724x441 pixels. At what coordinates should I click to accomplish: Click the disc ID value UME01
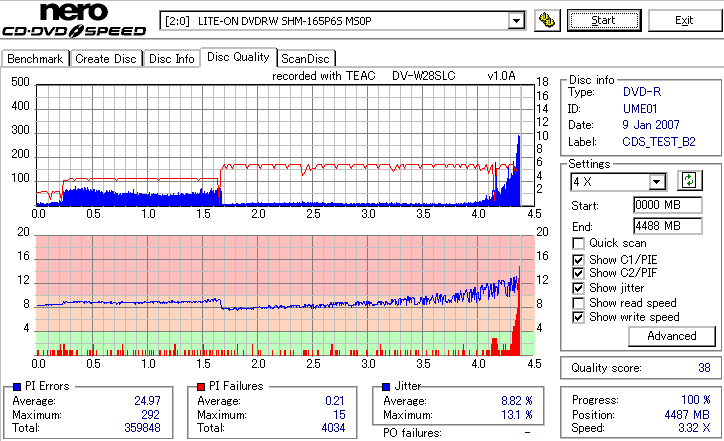(x=640, y=109)
